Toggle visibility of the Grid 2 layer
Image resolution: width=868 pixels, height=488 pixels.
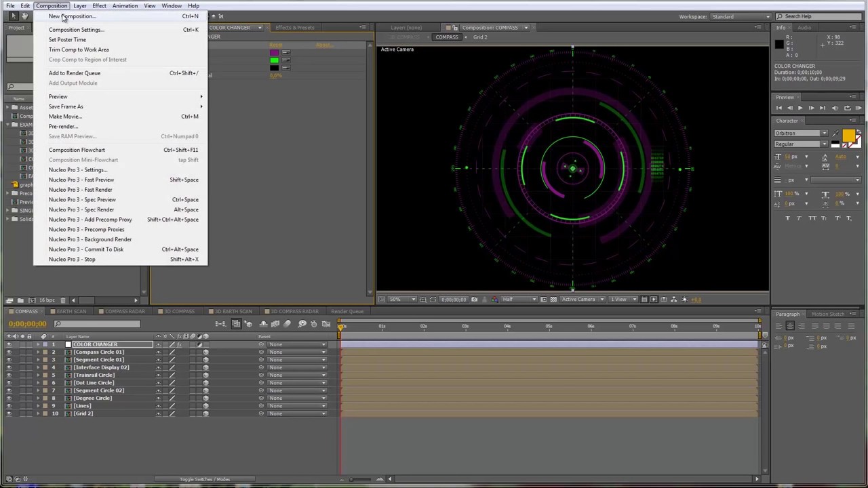click(x=9, y=413)
